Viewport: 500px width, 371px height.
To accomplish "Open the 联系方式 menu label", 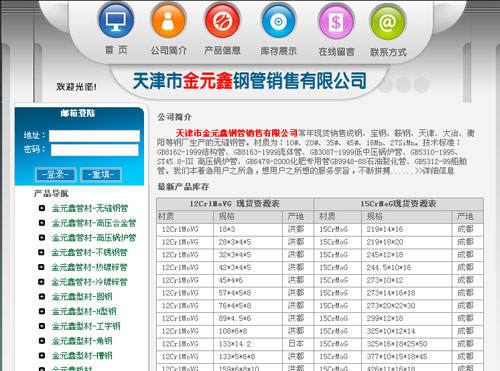I will [x=388, y=52].
